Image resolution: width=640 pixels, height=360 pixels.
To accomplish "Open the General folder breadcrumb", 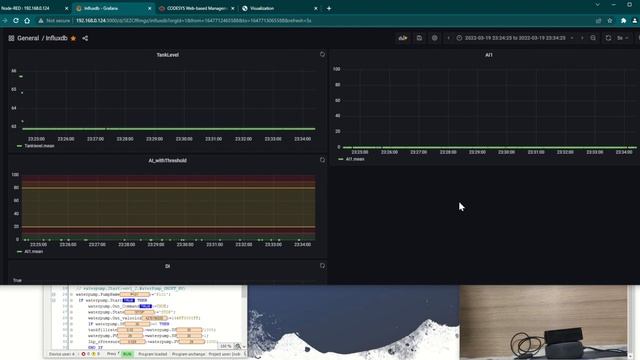I will 28,38.
